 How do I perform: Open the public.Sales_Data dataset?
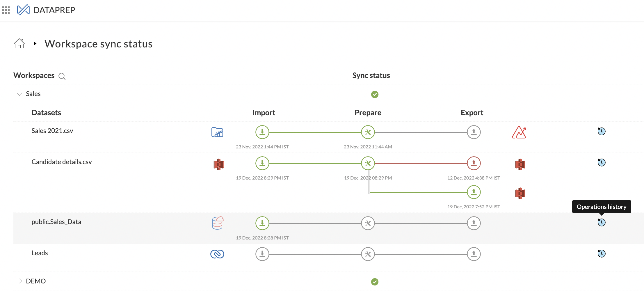[56, 222]
